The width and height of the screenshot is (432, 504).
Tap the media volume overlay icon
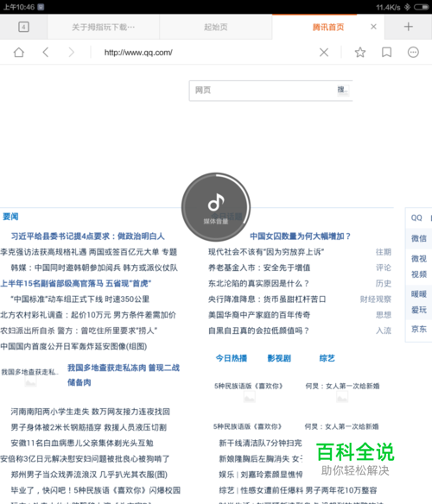(x=216, y=207)
